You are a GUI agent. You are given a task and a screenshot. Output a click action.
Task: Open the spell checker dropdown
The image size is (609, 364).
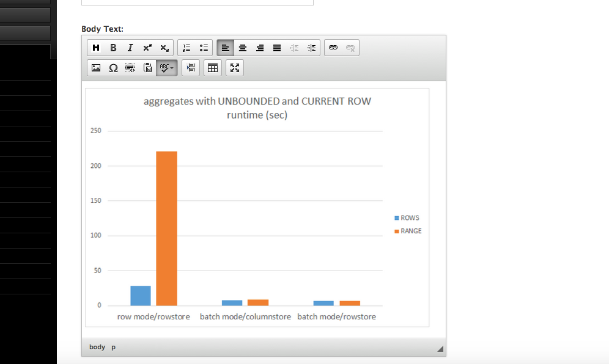[166, 68]
